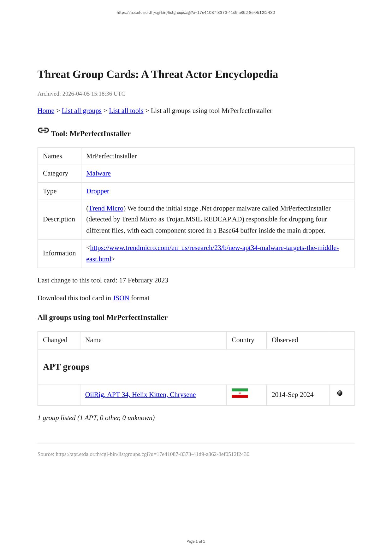
Task: Open the List all tools breadcrumb link
Action: [126, 111]
